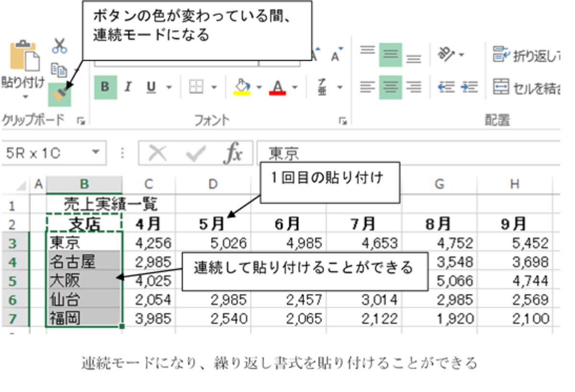Click the formula bar containing 東京

[408, 153]
